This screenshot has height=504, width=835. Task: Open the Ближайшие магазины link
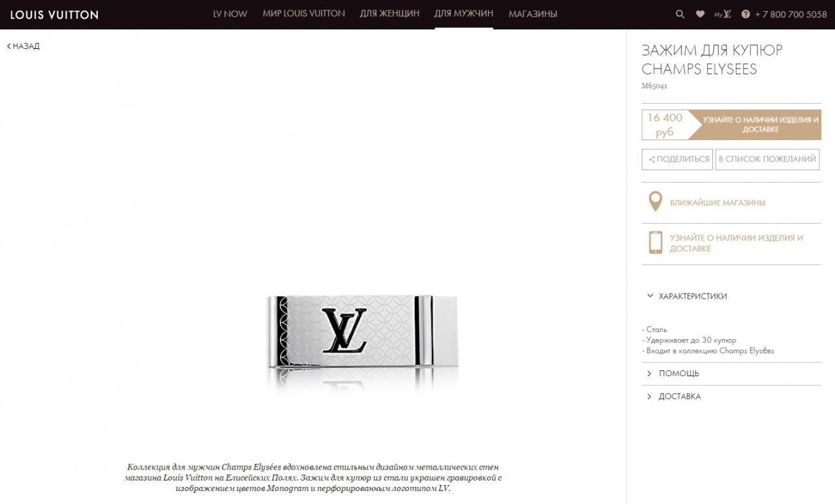[x=718, y=203]
